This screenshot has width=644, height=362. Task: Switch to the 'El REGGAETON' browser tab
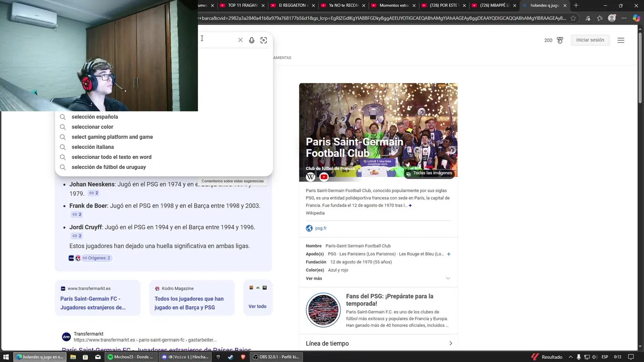[x=293, y=6]
